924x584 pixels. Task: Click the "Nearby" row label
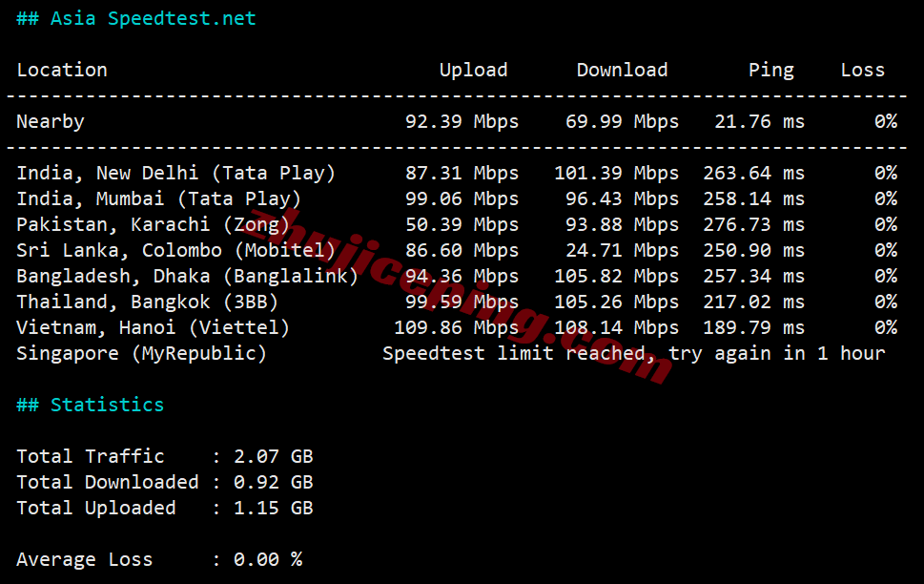click(51, 121)
